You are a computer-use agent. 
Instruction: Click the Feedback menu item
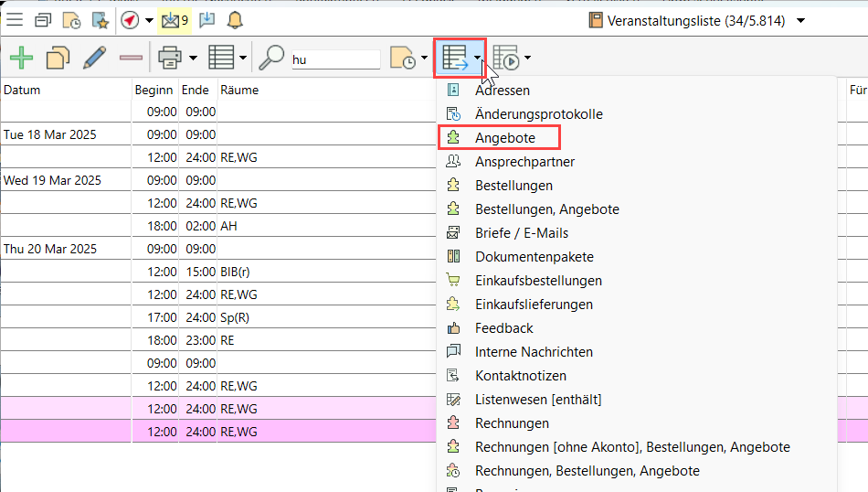tap(503, 328)
